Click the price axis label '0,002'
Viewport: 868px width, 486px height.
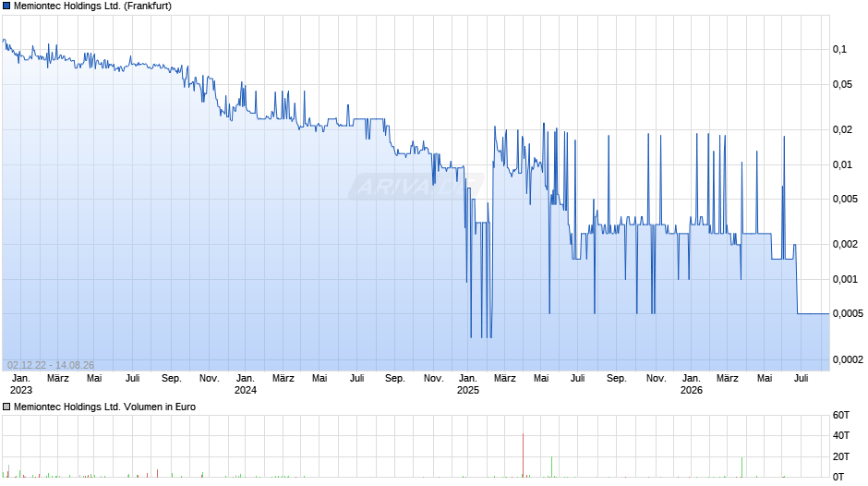[845, 244]
